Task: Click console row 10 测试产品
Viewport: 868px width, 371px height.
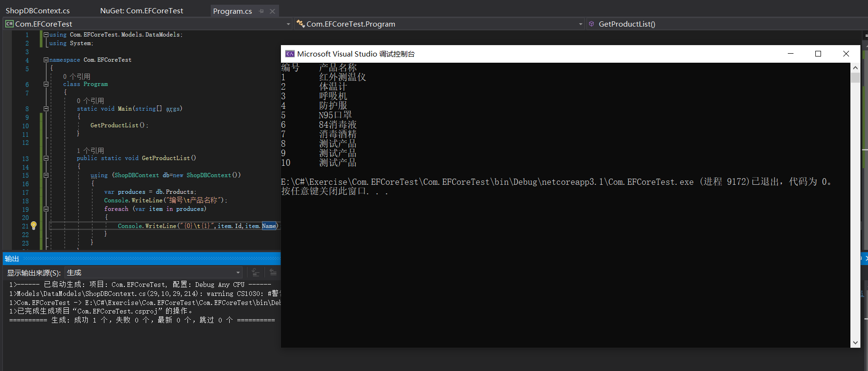Action: 319,162
